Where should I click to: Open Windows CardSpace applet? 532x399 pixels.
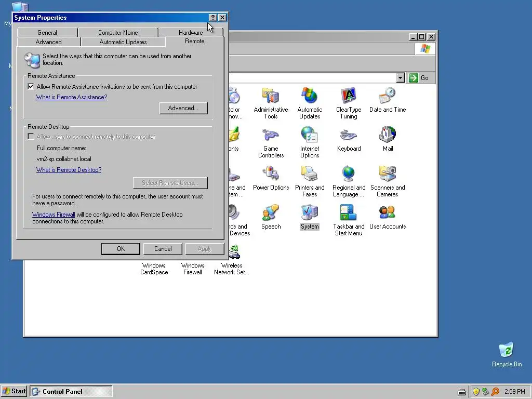click(x=154, y=269)
